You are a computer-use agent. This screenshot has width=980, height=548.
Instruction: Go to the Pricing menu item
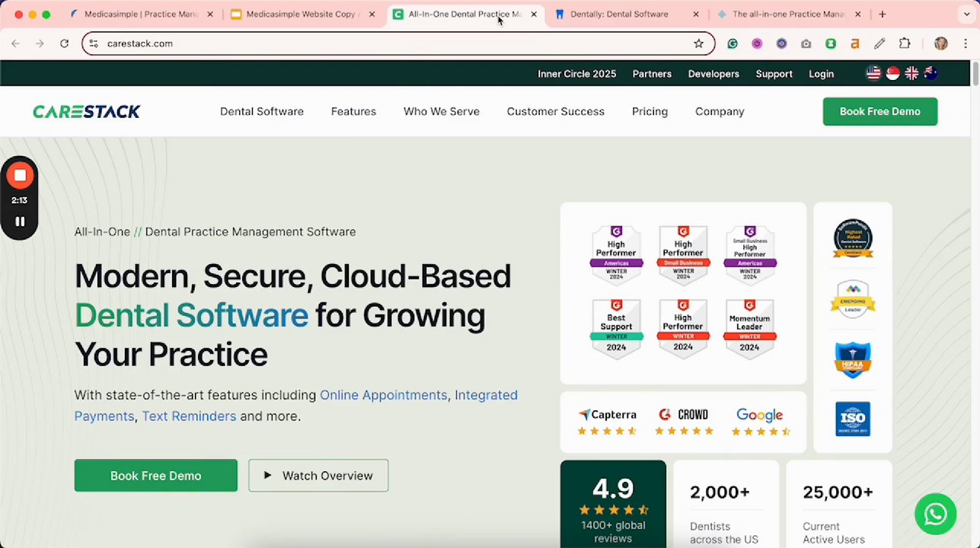[x=650, y=111]
